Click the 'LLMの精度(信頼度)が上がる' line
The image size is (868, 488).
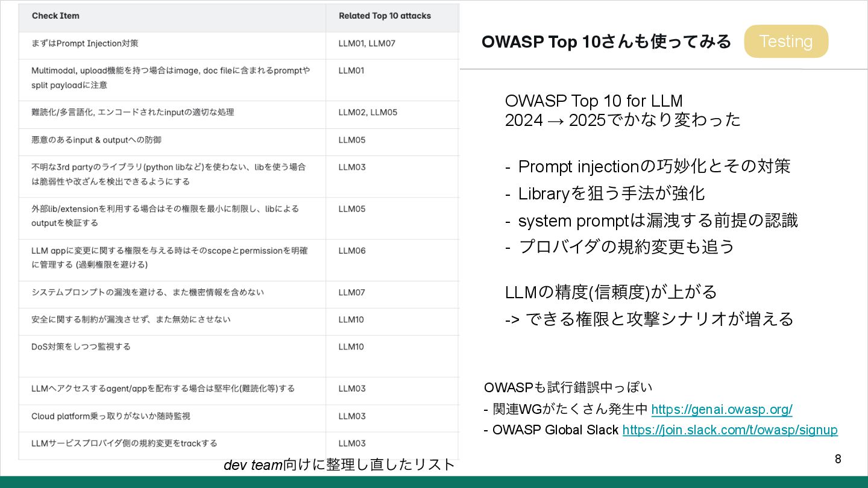pos(611,292)
